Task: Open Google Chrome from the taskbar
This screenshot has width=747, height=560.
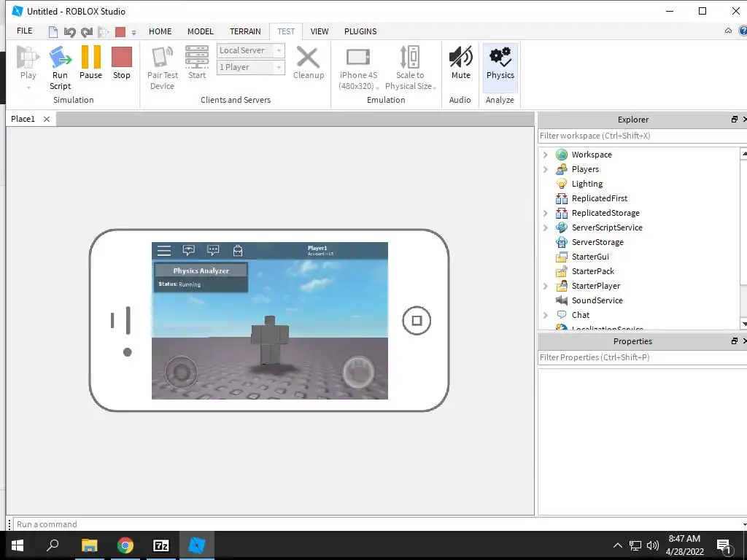Action: (125, 545)
